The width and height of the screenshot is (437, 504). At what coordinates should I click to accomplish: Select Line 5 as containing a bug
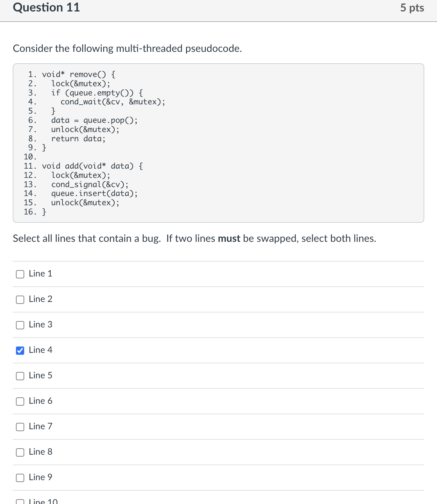pos(20,376)
